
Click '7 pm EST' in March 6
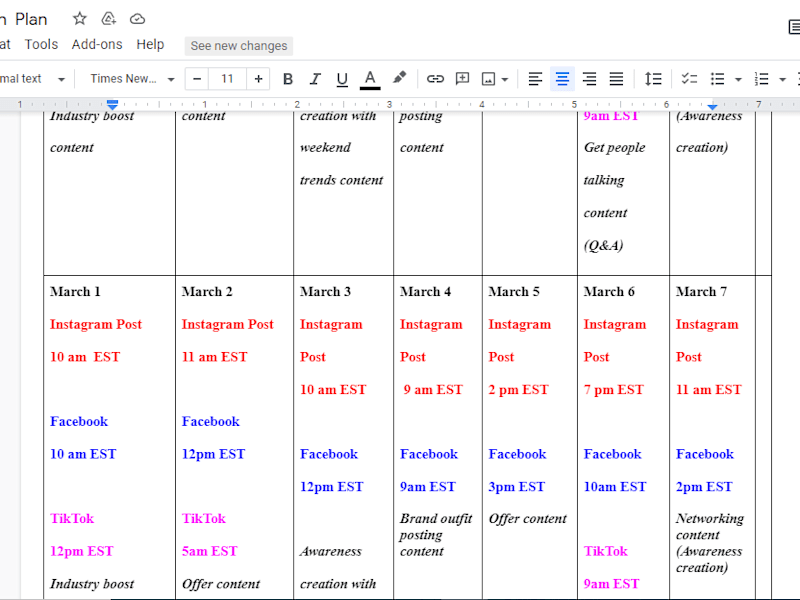pyautogui.click(x=613, y=390)
